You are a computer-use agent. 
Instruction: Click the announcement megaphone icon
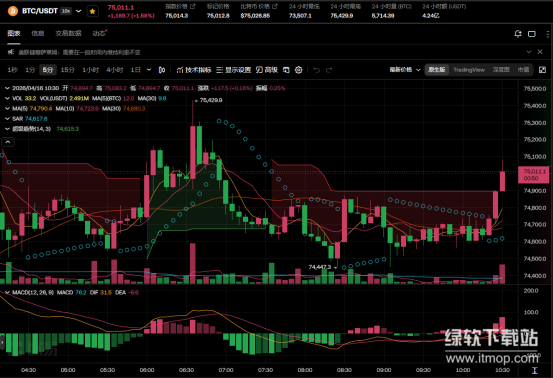11,52
